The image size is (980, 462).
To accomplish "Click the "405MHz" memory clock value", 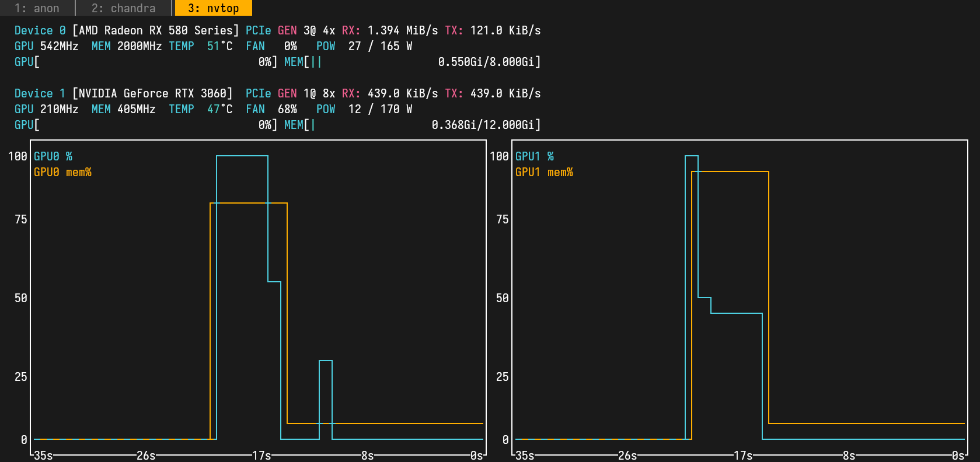I will tap(137, 109).
